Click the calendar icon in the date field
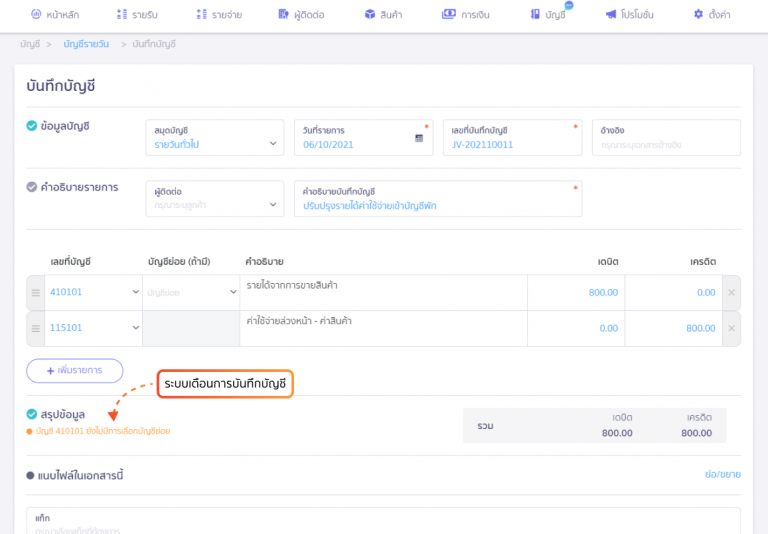The height and width of the screenshot is (534, 768). coord(419,146)
